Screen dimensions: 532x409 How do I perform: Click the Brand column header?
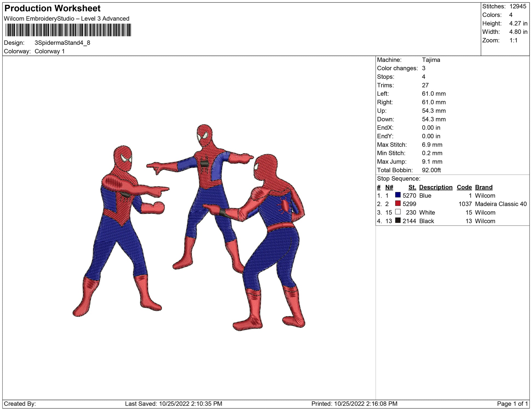[x=484, y=187]
